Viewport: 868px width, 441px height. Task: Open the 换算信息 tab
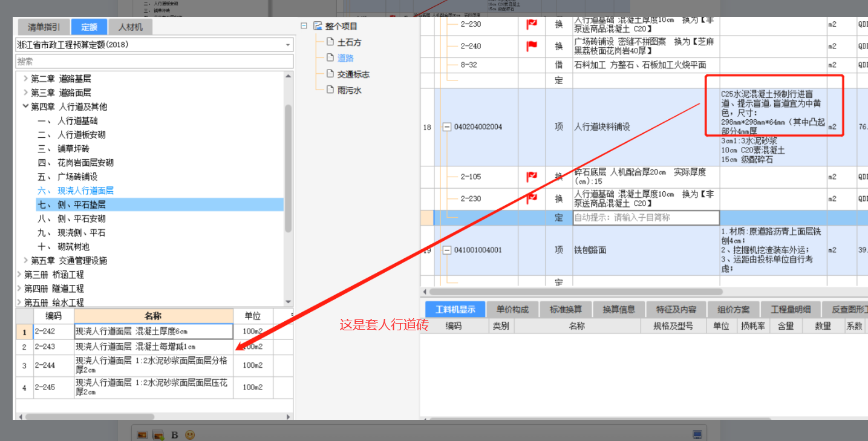pyautogui.click(x=619, y=309)
